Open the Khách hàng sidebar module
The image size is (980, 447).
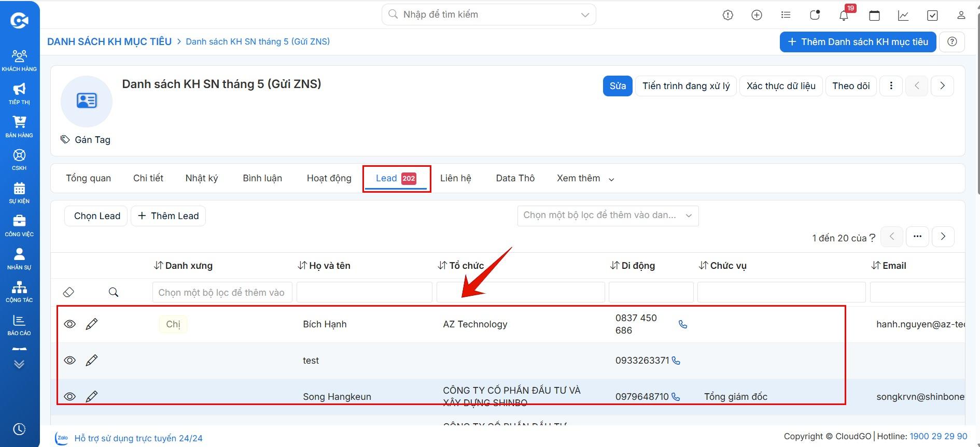pyautogui.click(x=19, y=60)
